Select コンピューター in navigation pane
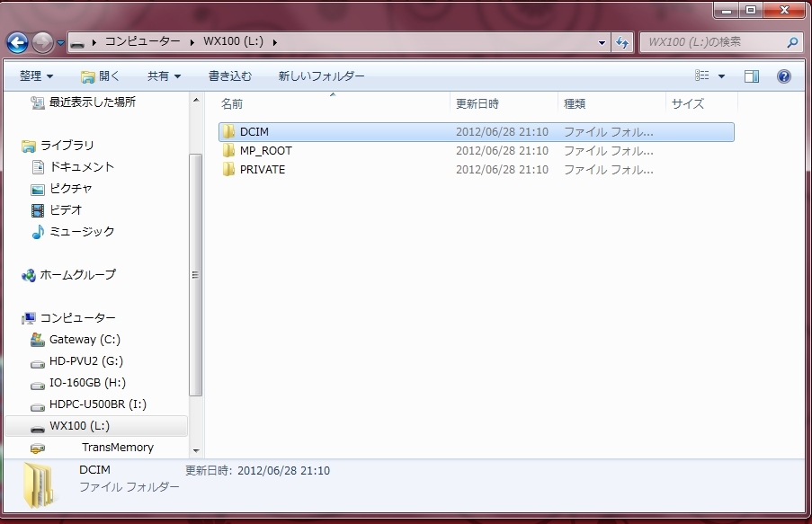 (77, 318)
